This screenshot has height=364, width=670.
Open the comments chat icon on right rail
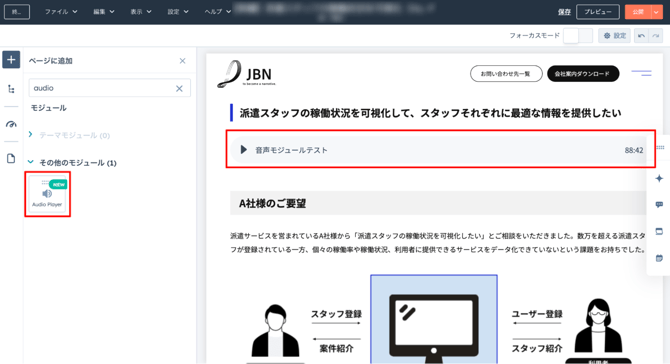(x=659, y=205)
